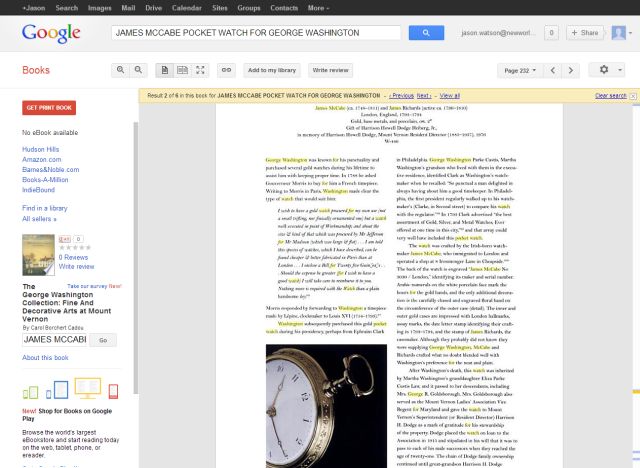Open +Jason in the top bar
The height and width of the screenshot is (468, 640).
pos(34,8)
